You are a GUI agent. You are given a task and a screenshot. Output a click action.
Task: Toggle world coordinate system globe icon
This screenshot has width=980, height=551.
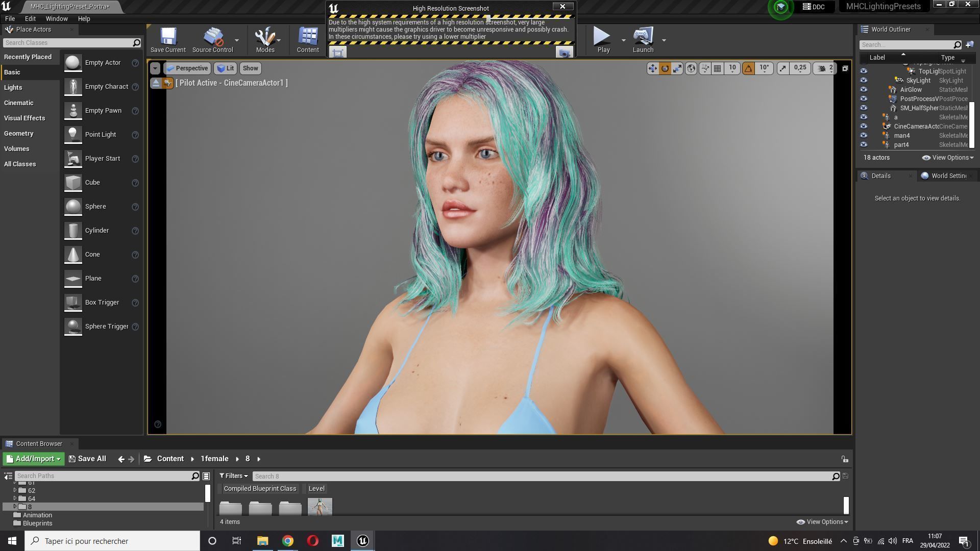click(691, 68)
